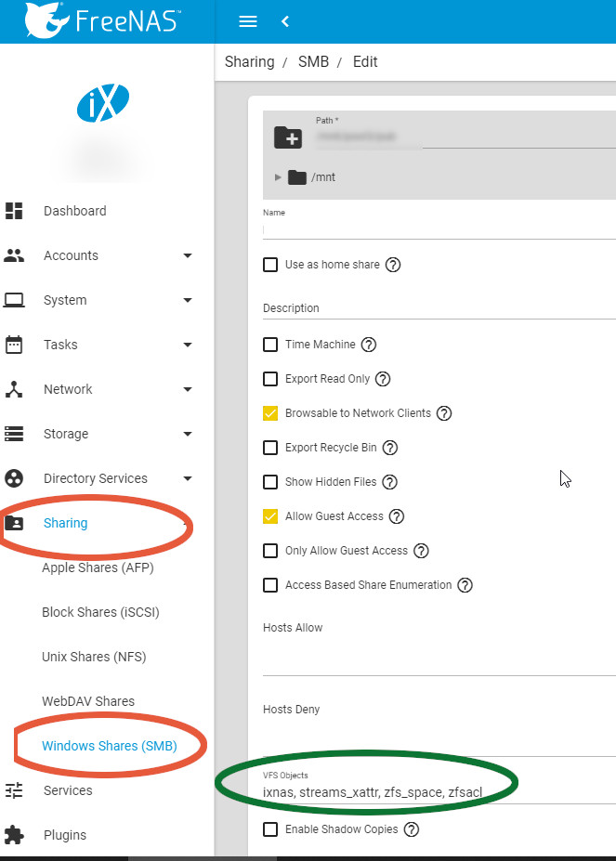Screen dimensions: 616x861
Task: Click the Sharing breadcrumb link
Action: coord(250,62)
